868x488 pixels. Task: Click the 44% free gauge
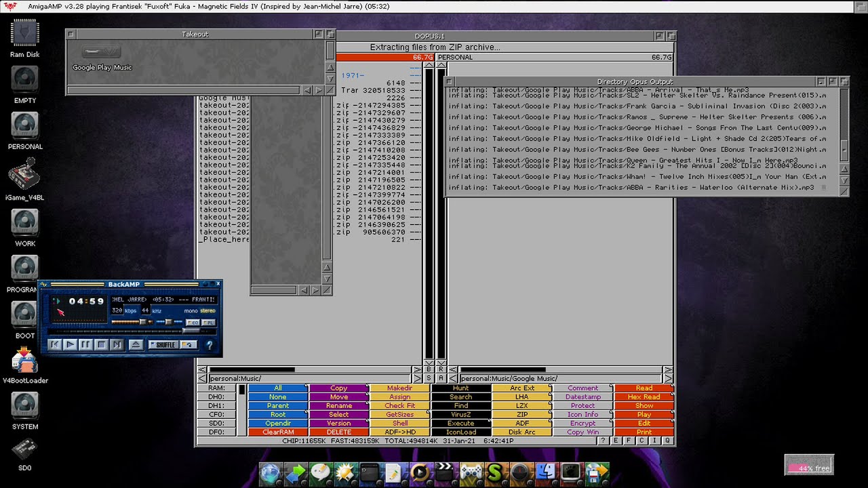(809, 465)
